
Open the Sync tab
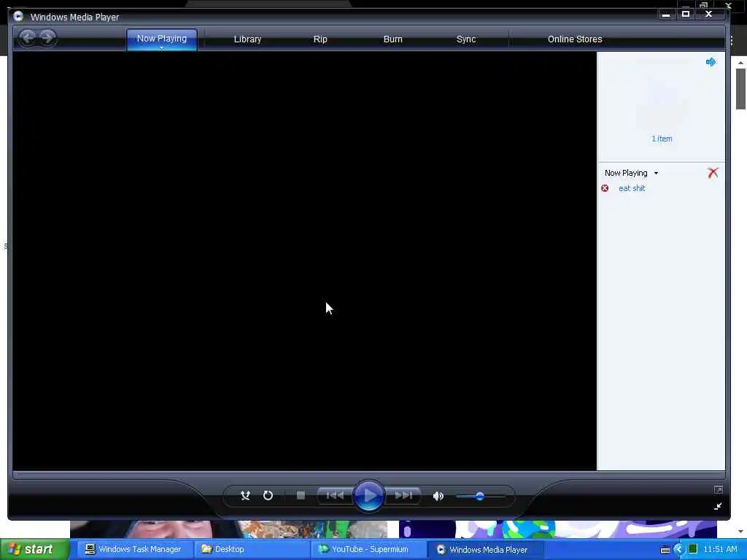click(466, 39)
